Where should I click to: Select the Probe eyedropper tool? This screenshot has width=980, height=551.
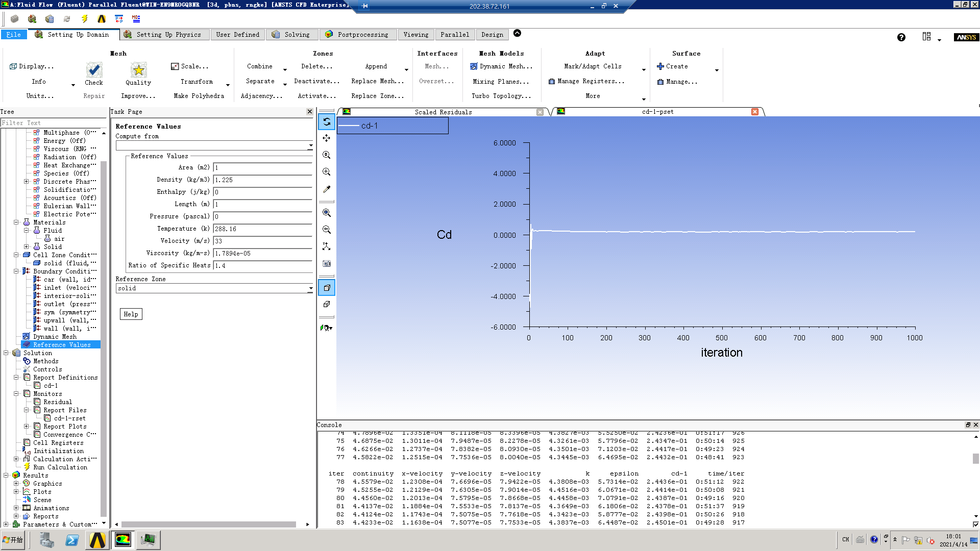[327, 189]
